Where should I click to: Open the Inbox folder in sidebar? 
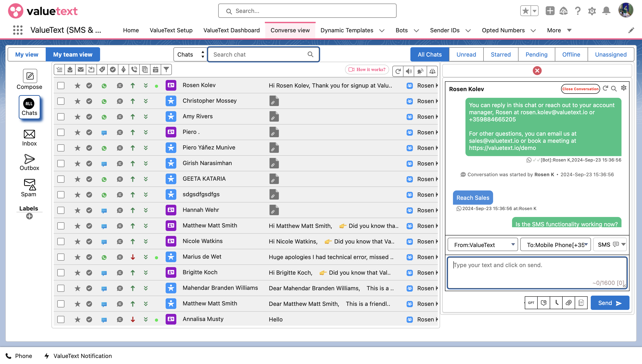click(x=29, y=138)
